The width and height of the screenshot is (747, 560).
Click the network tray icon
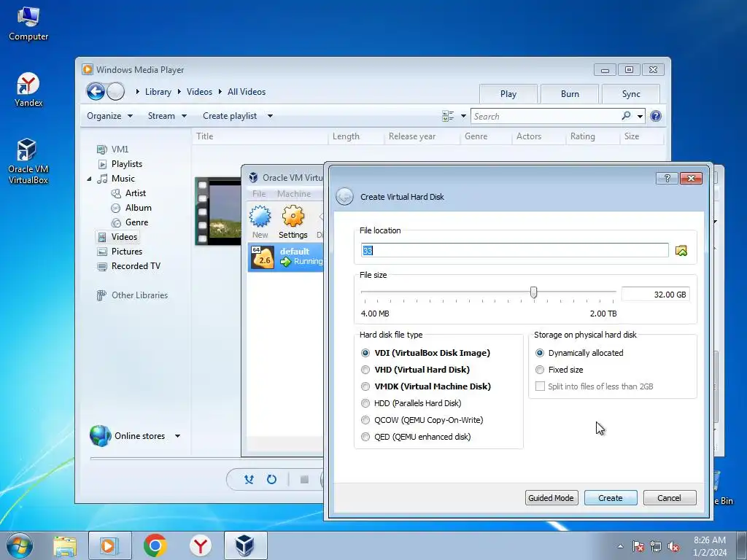(656, 546)
